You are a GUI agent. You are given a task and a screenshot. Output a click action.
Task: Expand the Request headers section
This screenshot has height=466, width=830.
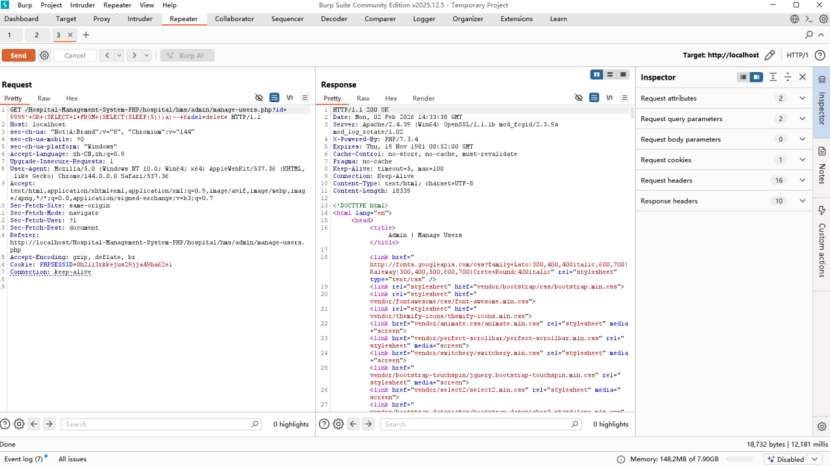point(802,180)
